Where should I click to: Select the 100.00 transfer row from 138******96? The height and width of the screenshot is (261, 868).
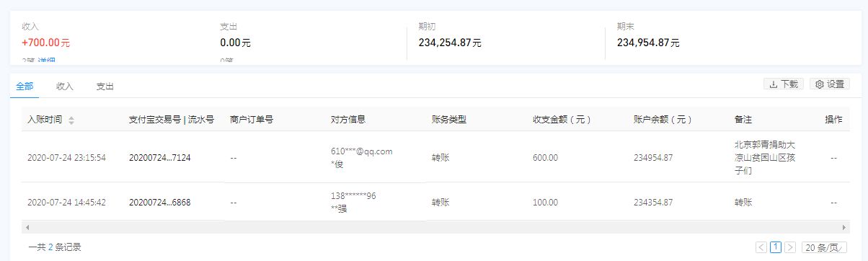pos(434,203)
